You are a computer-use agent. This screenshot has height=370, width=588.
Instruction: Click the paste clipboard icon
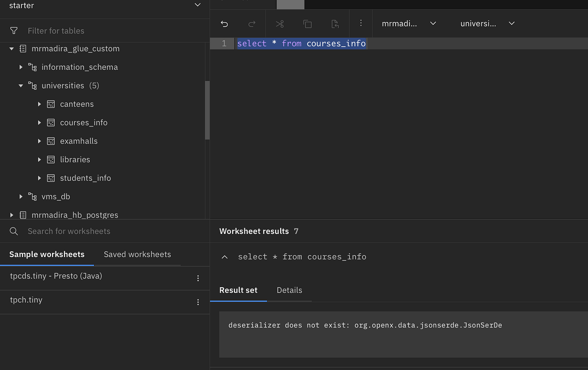[x=335, y=24]
